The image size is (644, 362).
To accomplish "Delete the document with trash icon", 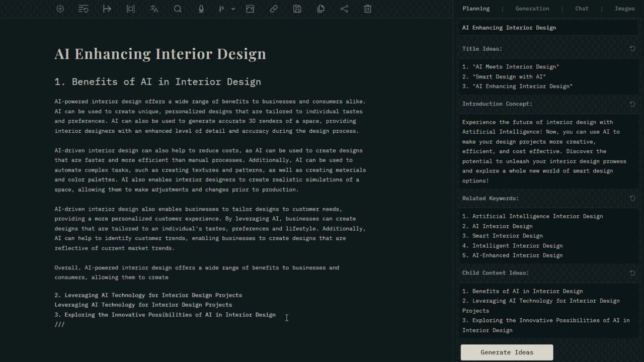I will [x=368, y=9].
